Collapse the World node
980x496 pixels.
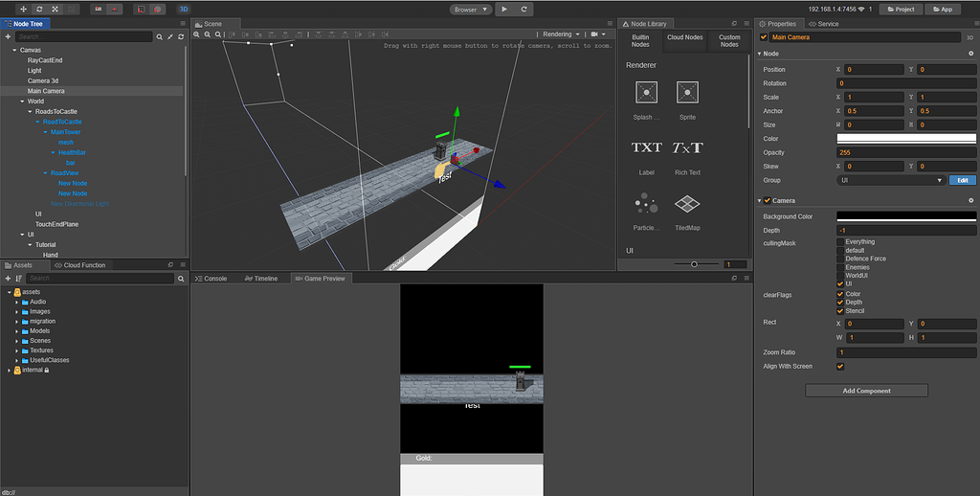coord(23,101)
